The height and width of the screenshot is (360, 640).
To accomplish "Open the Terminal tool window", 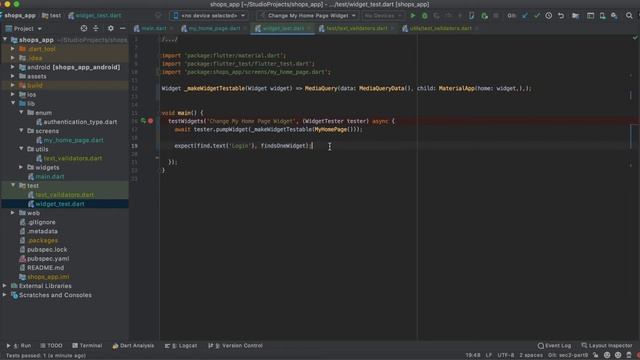I will click(x=87, y=346).
